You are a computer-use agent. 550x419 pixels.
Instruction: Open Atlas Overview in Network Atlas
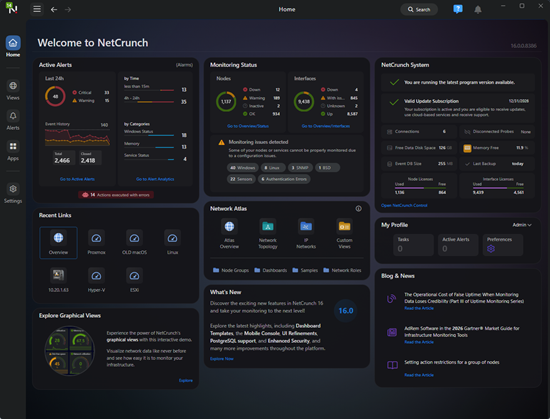(229, 234)
